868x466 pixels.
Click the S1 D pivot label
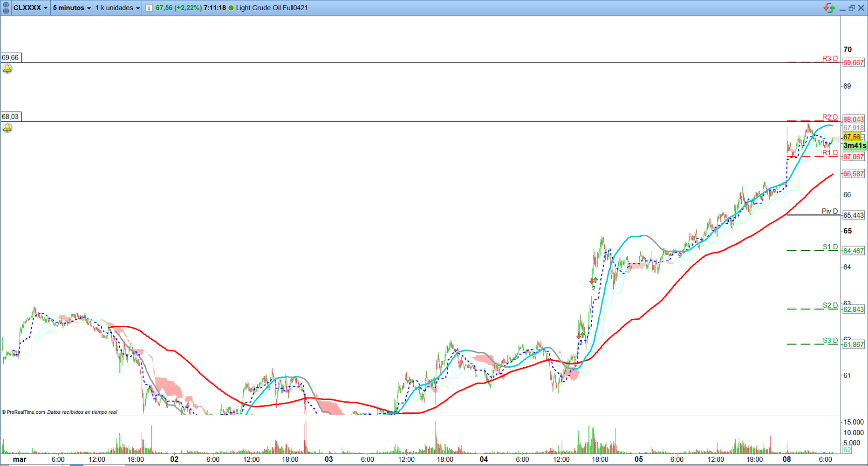click(830, 247)
